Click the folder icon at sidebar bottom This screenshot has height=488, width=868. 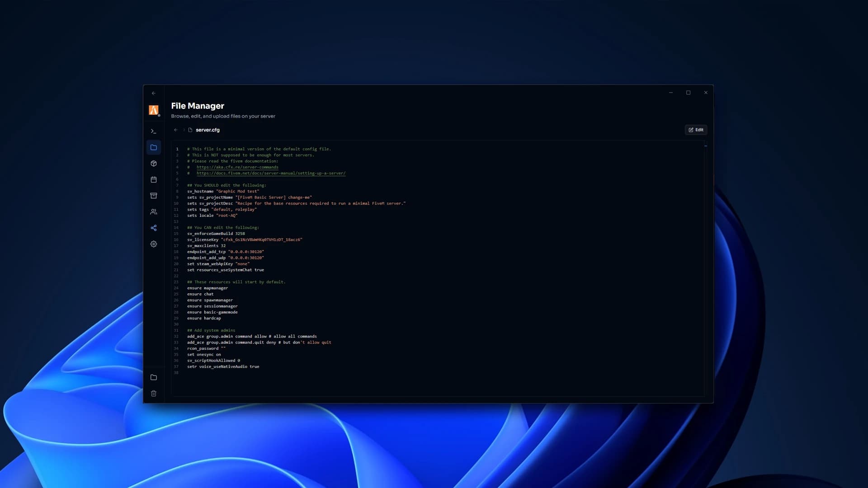pyautogui.click(x=154, y=377)
